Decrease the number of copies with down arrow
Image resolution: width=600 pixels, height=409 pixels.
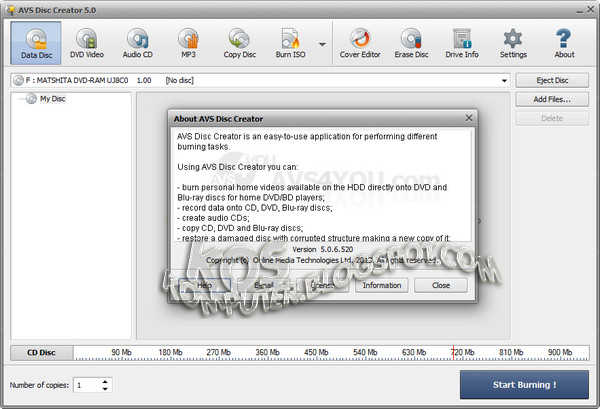click(105, 389)
